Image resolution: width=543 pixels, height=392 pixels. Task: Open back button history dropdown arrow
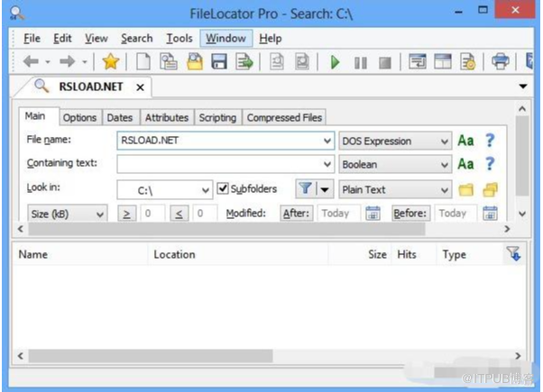click(x=48, y=62)
